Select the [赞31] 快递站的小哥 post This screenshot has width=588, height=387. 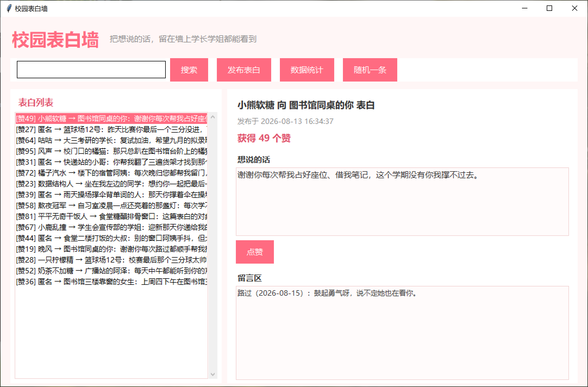tap(111, 162)
